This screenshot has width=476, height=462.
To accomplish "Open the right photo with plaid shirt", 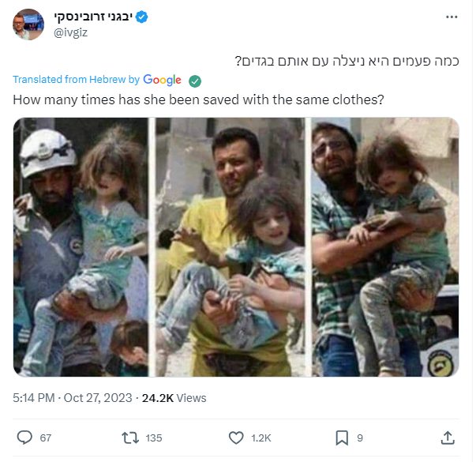I will 385,247.
